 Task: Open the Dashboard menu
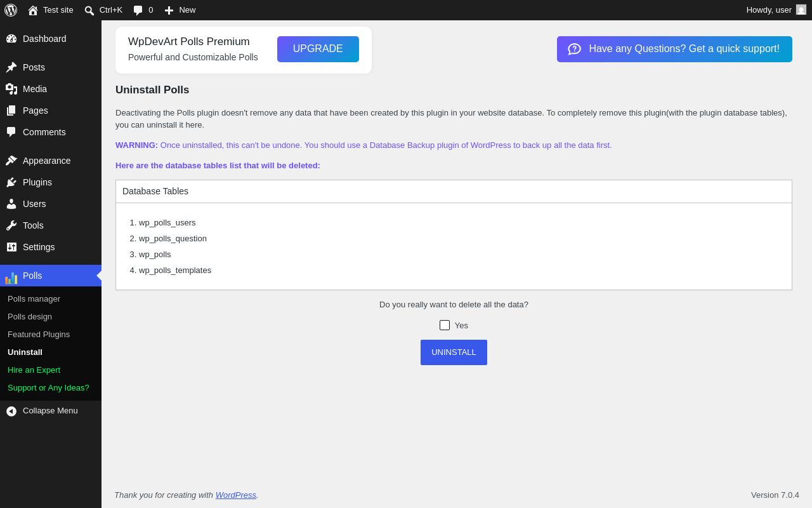coord(51,39)
